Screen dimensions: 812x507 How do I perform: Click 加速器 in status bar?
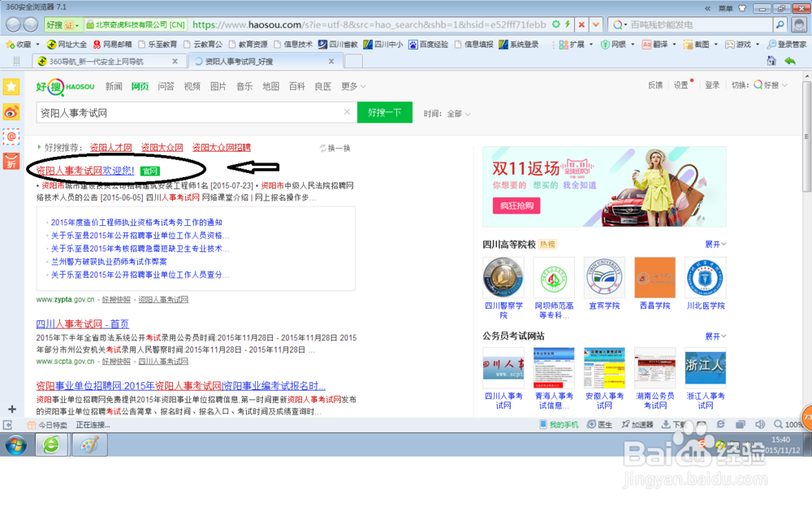click(x=637, y=425)
